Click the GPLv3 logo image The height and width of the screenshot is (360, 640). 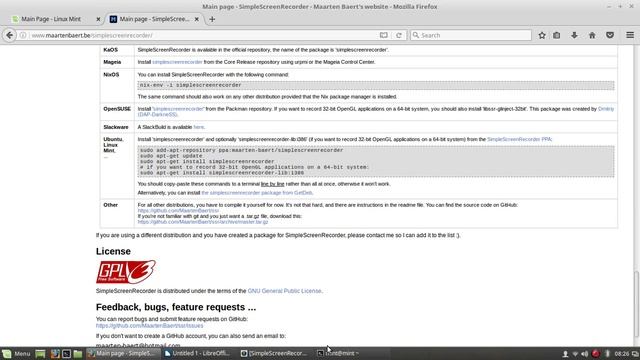pos(126,272)
